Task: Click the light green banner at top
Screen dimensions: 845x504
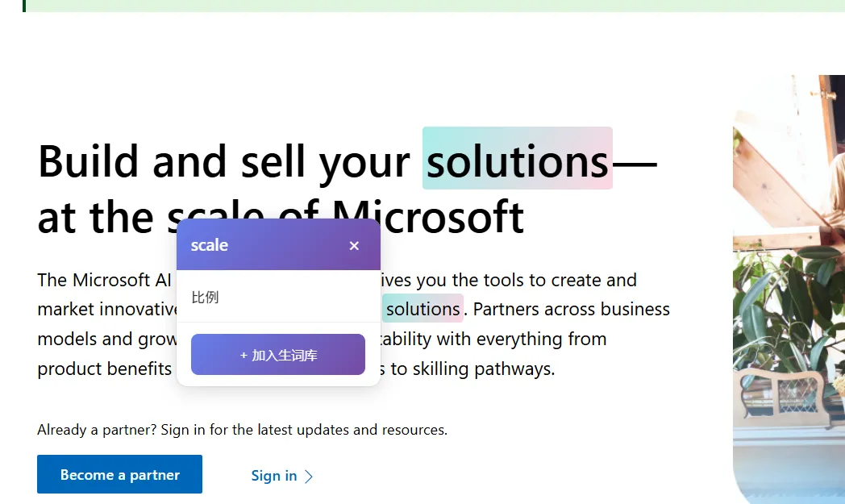Action: coord(435,5)
